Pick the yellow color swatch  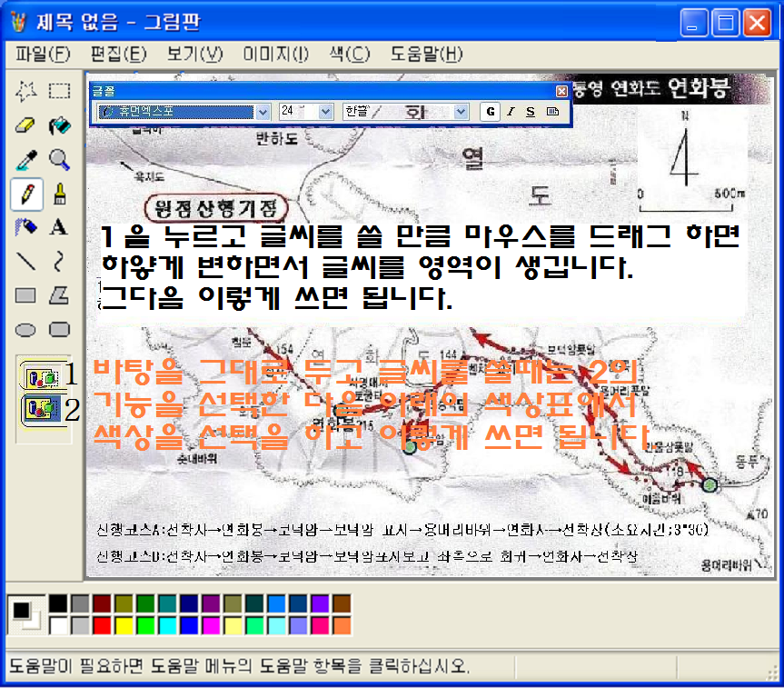(124, 625)
